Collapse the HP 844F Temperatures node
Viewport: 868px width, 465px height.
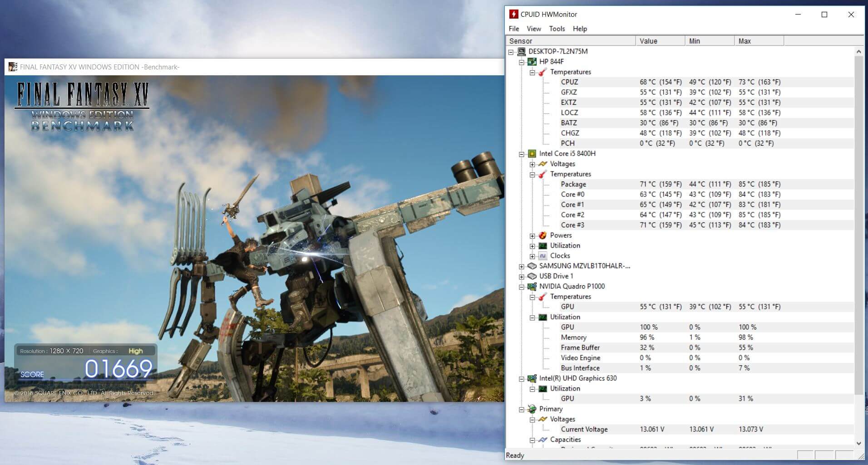(x=533, y=73)
